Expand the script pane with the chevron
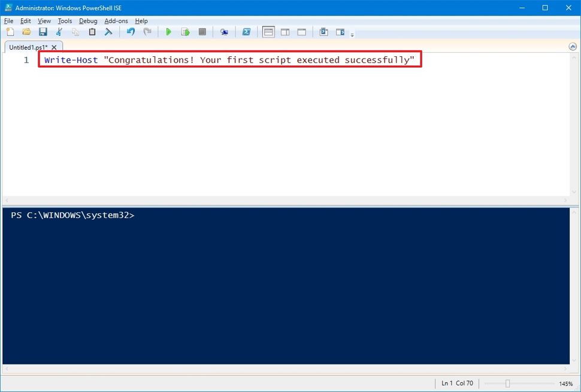This screenshot has width=581, height=392. (x=573, y=45)
